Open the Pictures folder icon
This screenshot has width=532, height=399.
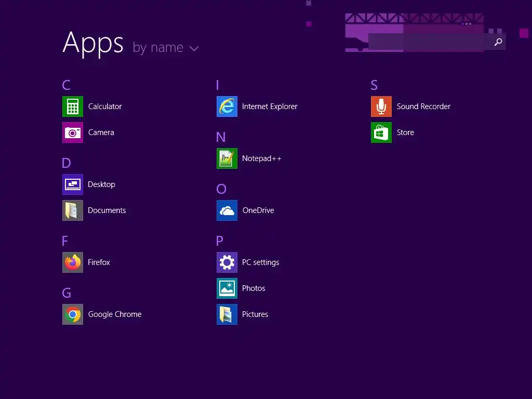227,314
